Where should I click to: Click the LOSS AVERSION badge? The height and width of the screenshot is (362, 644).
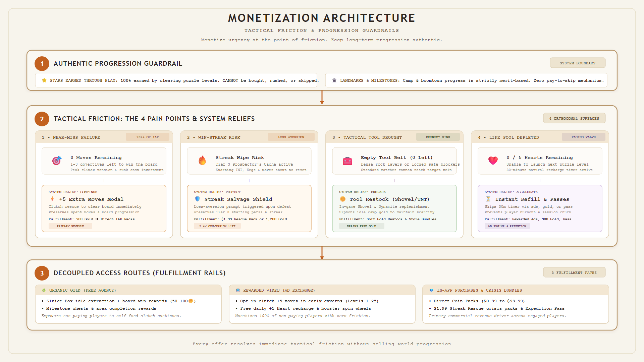point(291,137)
